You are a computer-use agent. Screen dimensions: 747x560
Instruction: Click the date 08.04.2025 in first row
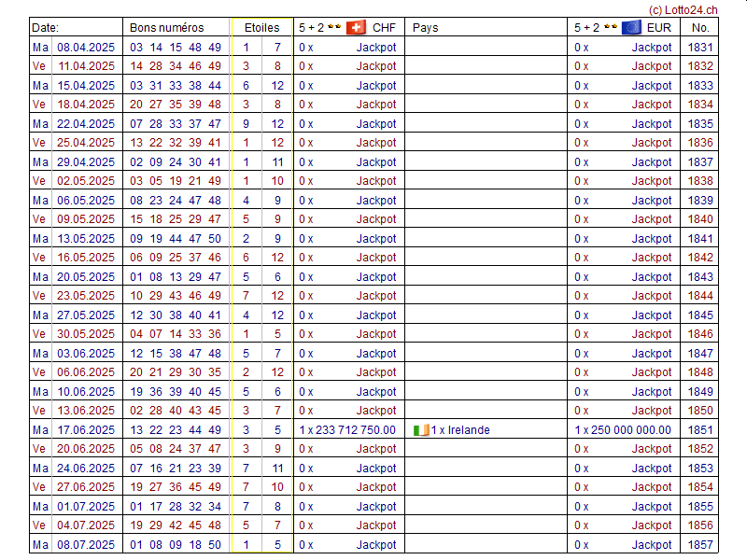coord(86,47)
